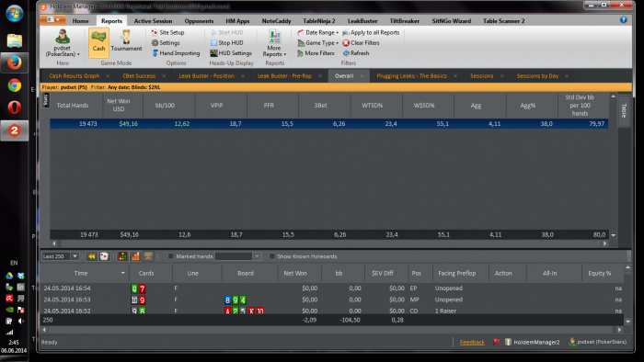Open the Table Scanner 2 ribbon tab
Viewport: 644px width, 362px height.
pos(503,21)
